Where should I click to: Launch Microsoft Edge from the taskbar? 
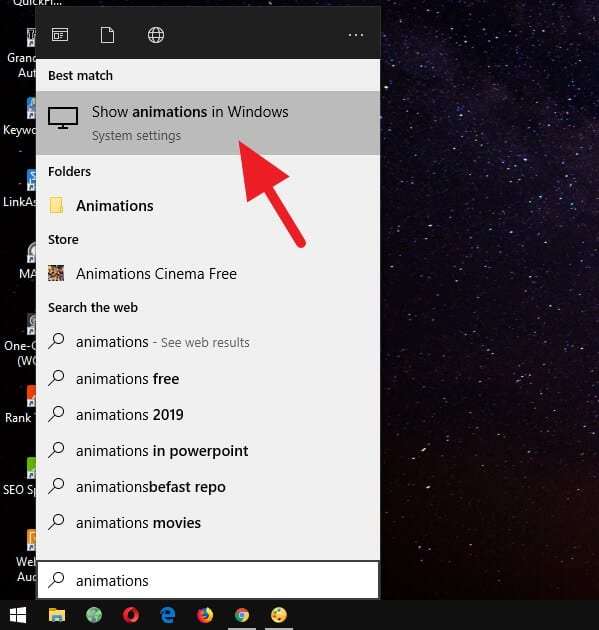coord(168,615)
